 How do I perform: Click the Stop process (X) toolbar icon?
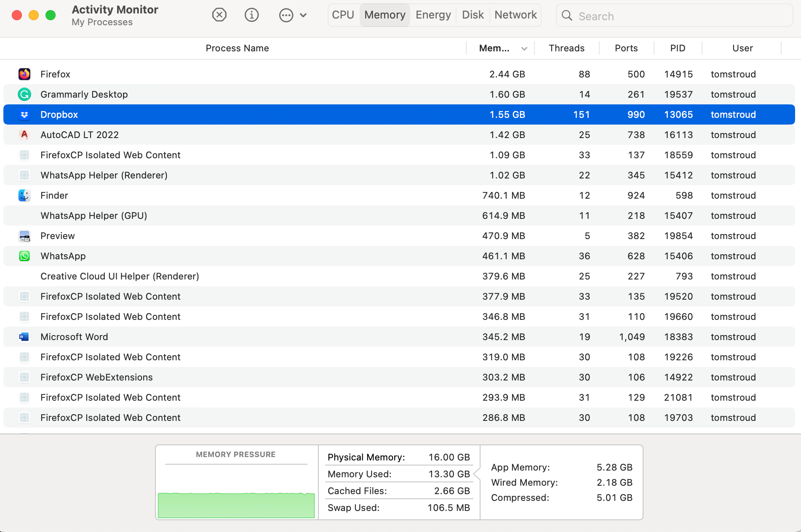tap(219, 15)
